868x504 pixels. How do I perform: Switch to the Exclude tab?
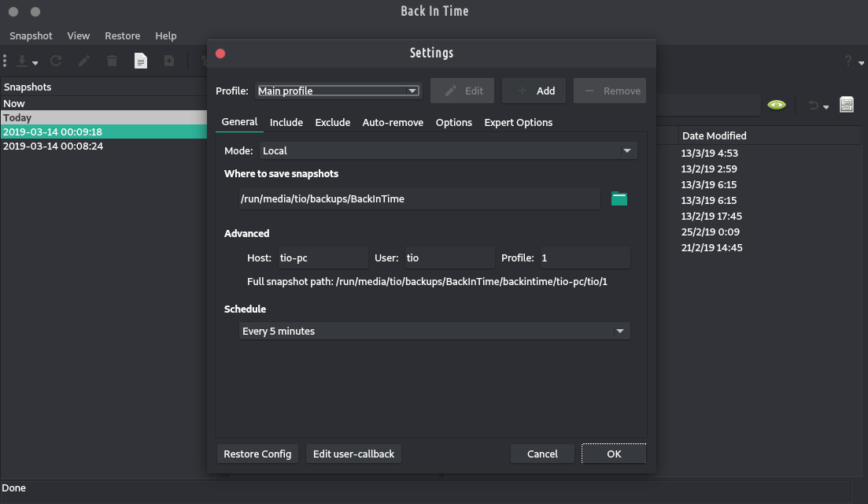click(332, 122)
